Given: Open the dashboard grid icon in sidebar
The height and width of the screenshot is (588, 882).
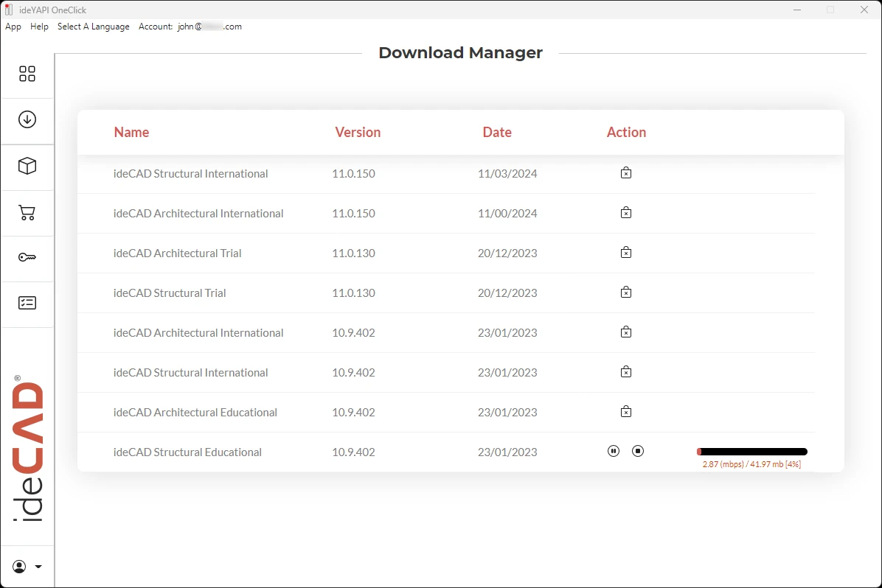Looking at the screenshot, I should point(27,74).
